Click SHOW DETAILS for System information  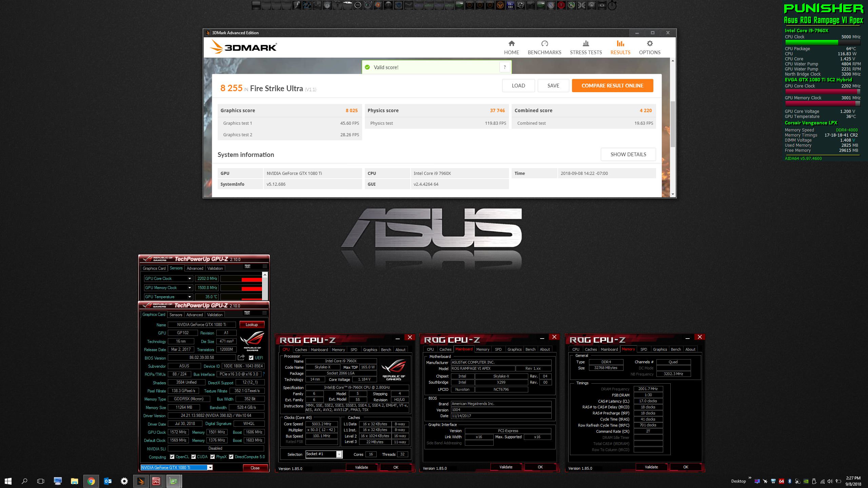click(628, 155)
